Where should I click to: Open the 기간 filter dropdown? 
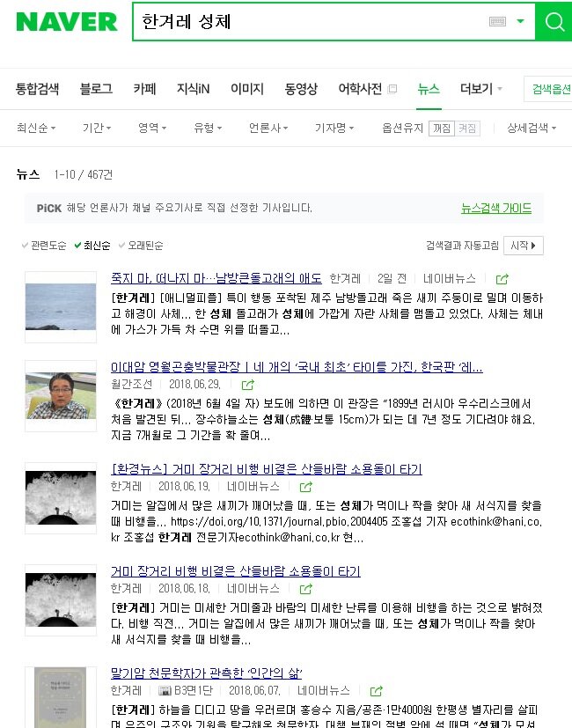(97, 128)
